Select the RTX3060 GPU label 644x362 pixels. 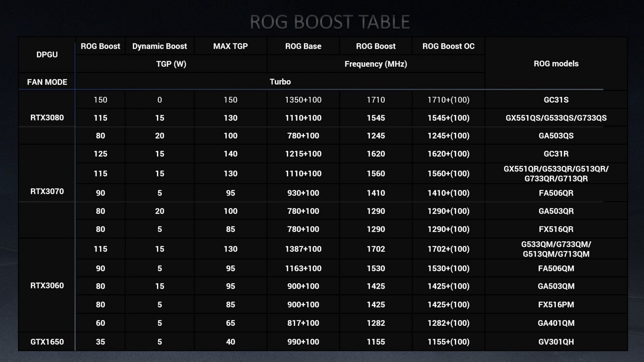[47, 286]
